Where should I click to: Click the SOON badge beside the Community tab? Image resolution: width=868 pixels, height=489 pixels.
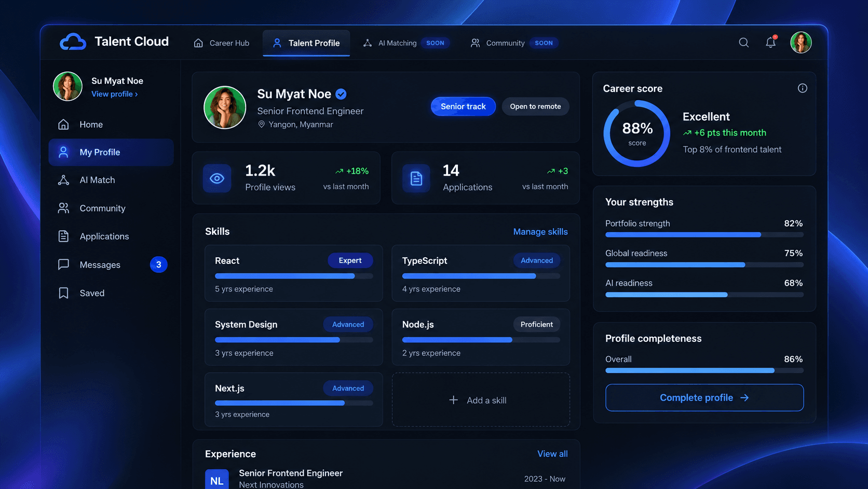pos(544,43)
